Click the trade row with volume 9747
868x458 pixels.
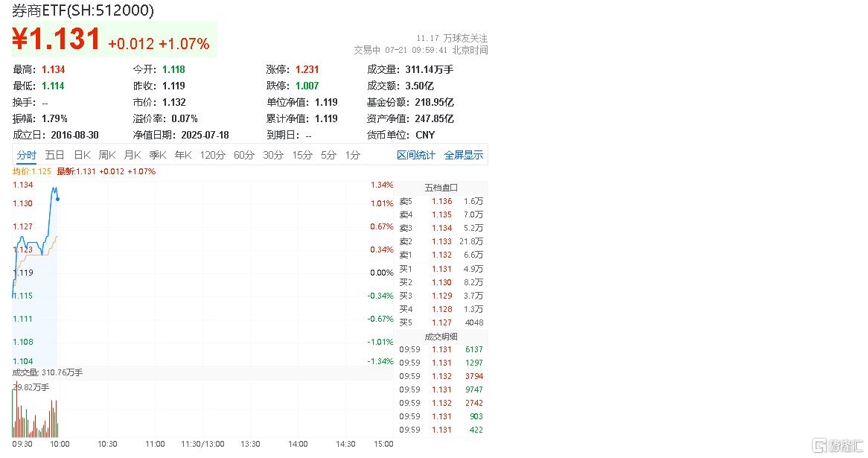[441, 389]
